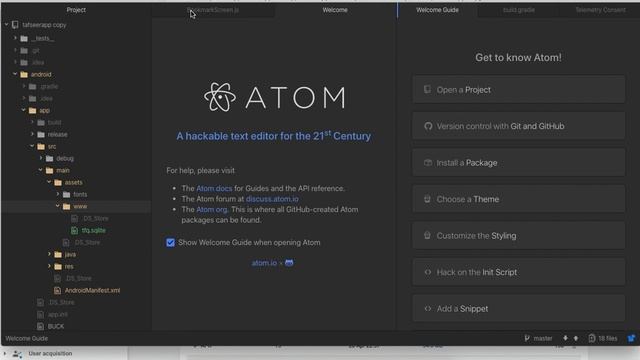The image size is (640, 360).
Task: Visit the discuss.atom.io forum link
Action: [272, 199]
